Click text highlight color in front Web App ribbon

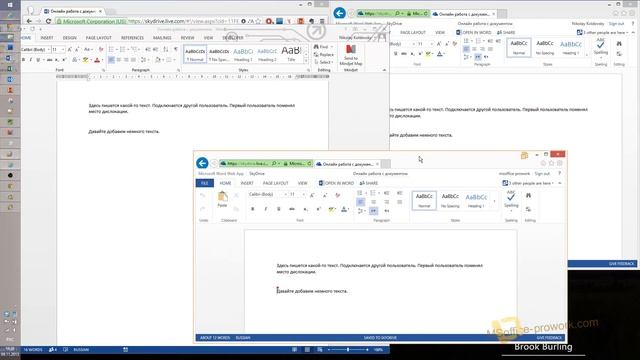[331, 209]
